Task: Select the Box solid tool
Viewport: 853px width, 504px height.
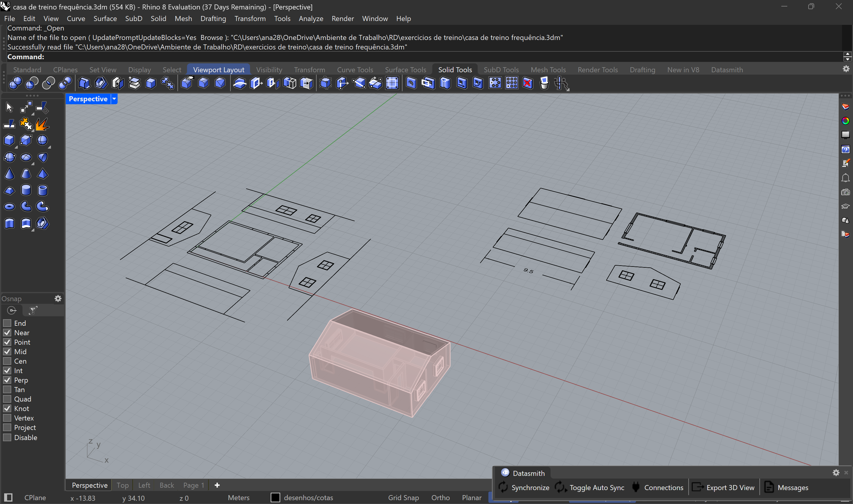Action: coord(9,140)
